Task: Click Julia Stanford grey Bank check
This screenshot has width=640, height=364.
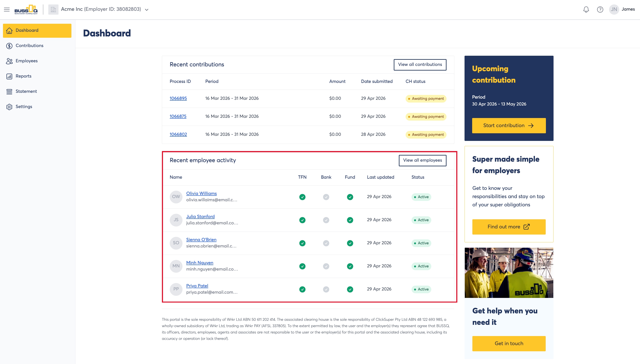Action: (326, 220)
